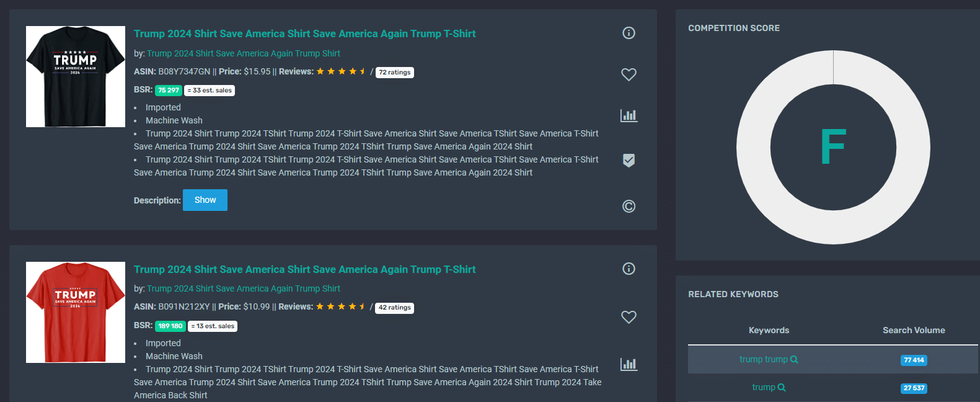Click the '42 ratings' badge
This screenshot has width=980, height=402.
(x=395, y=308)
